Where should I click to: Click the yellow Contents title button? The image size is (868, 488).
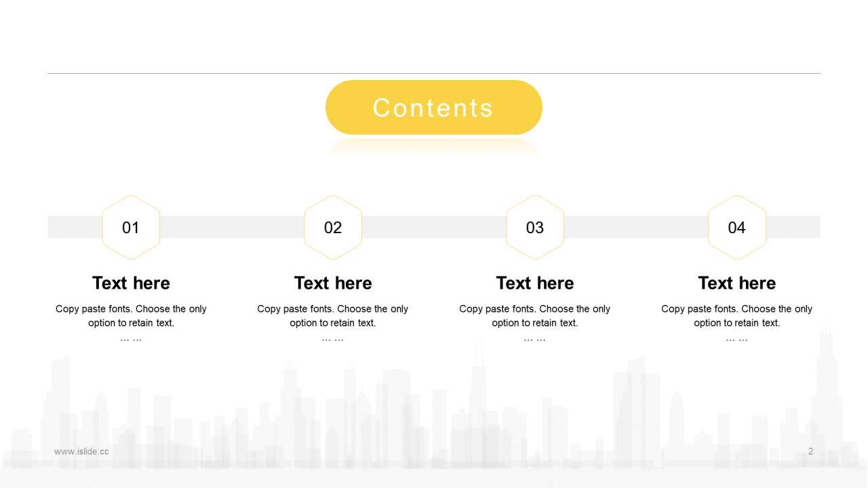(x=434, y=107)
